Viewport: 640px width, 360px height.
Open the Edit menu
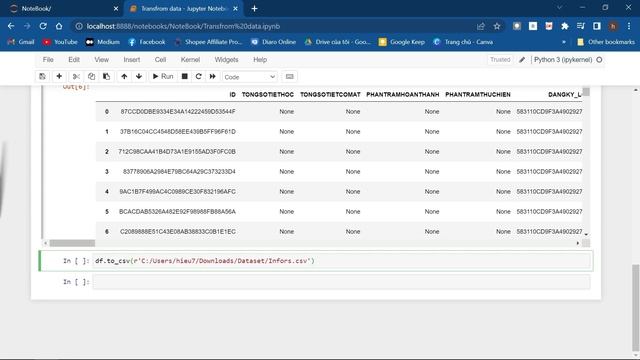pos(74,60)
